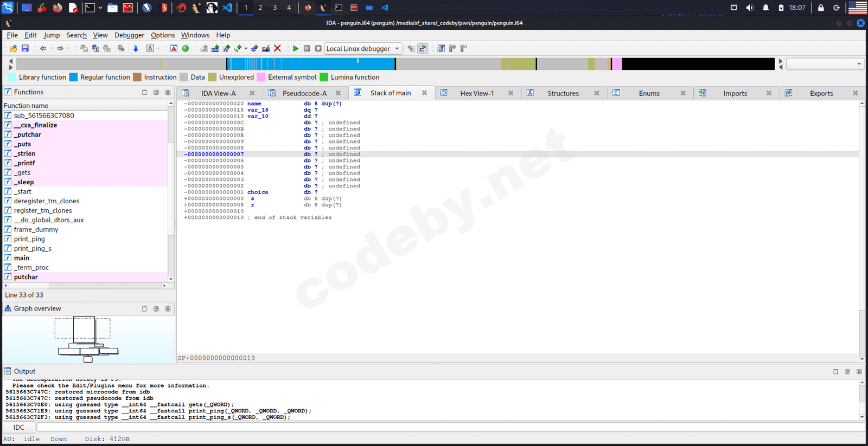The width and height of the screenshot is (868, 446).
Task: Open the Debugger menu
Action: click(x=129, y=35)
